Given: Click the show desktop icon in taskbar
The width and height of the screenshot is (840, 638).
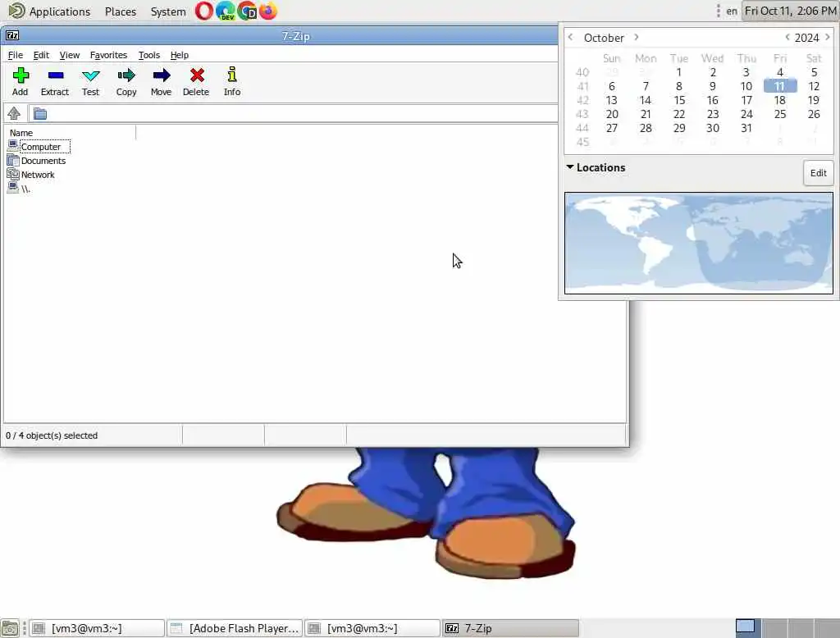Looking at the screenshot, I should tap(10, 628).
